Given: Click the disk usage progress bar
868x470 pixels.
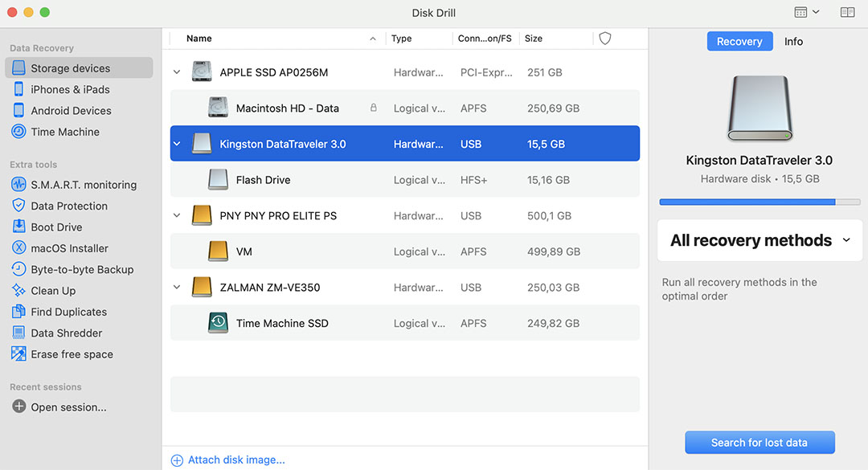Looking at the screenshot, I should coord(759,202).
